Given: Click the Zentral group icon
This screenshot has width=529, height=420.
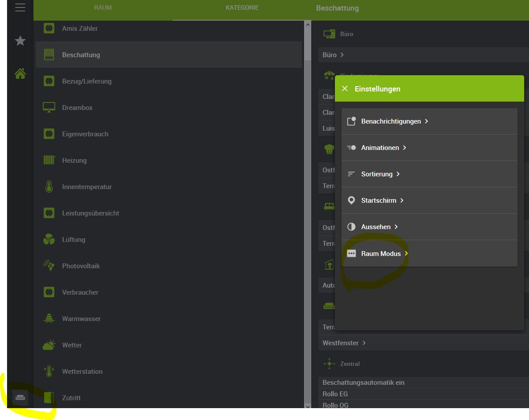Looking at the screenshot, I should tap(329, 364).
